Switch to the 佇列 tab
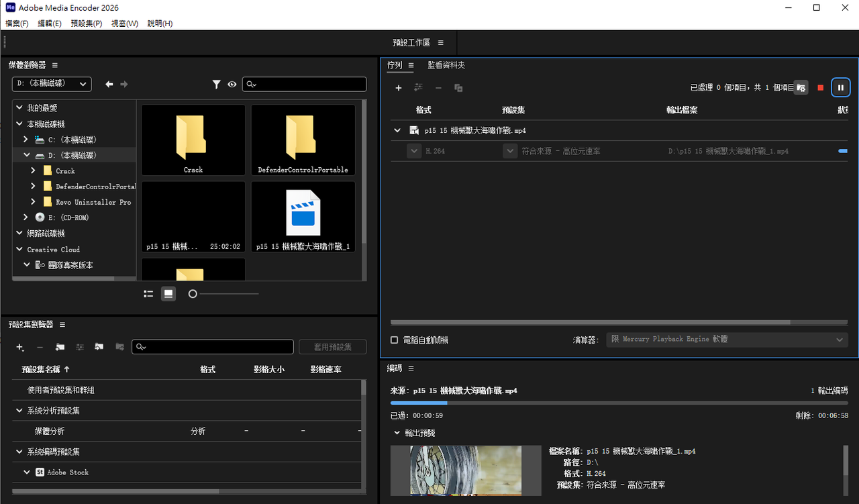 [395, 65]
